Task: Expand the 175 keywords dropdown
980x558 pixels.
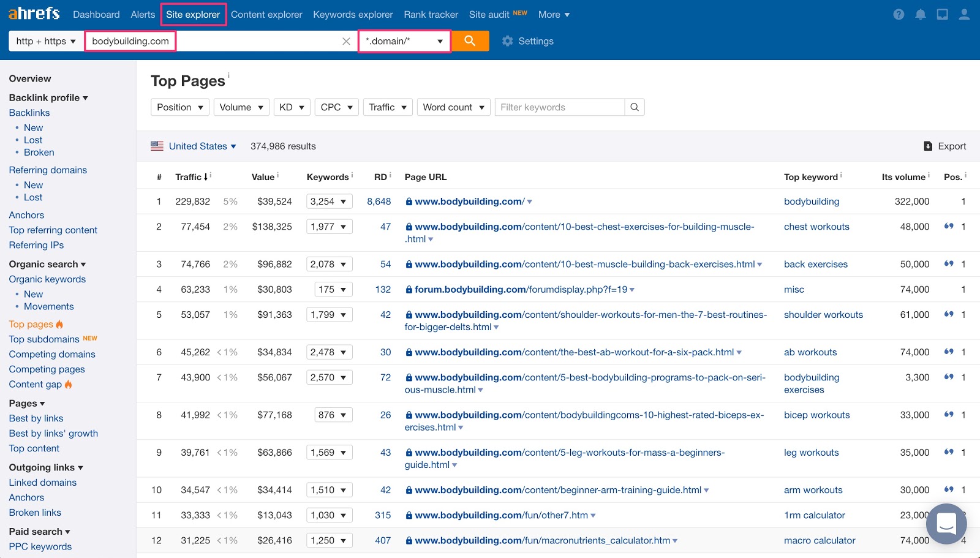Action: [334, 289]
